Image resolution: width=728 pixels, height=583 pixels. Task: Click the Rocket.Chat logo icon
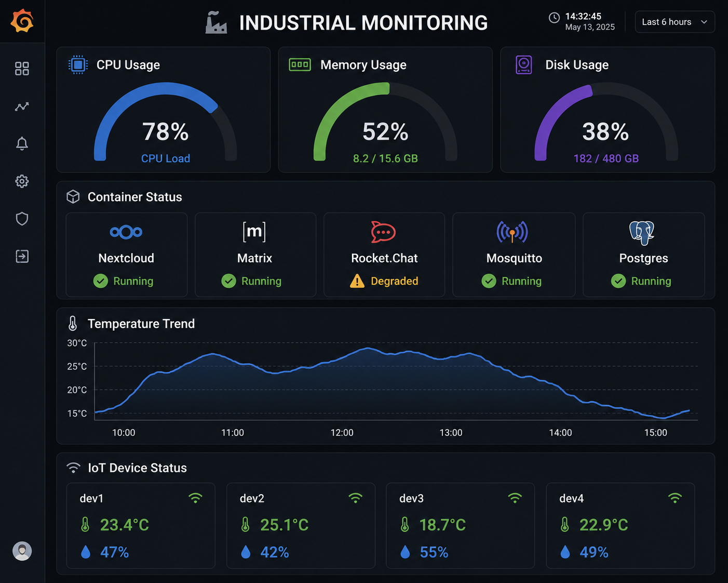pyautogui.click(x=383, y=232)
